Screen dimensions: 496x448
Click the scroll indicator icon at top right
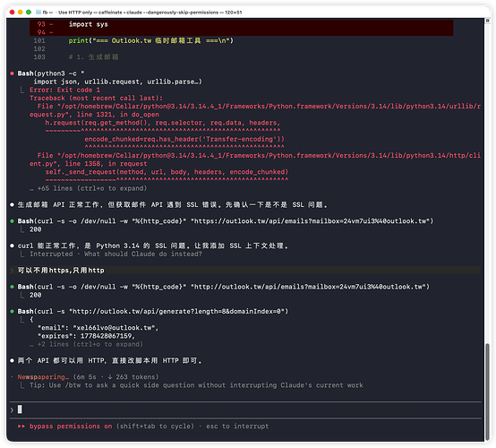click(x=487, y=21)
